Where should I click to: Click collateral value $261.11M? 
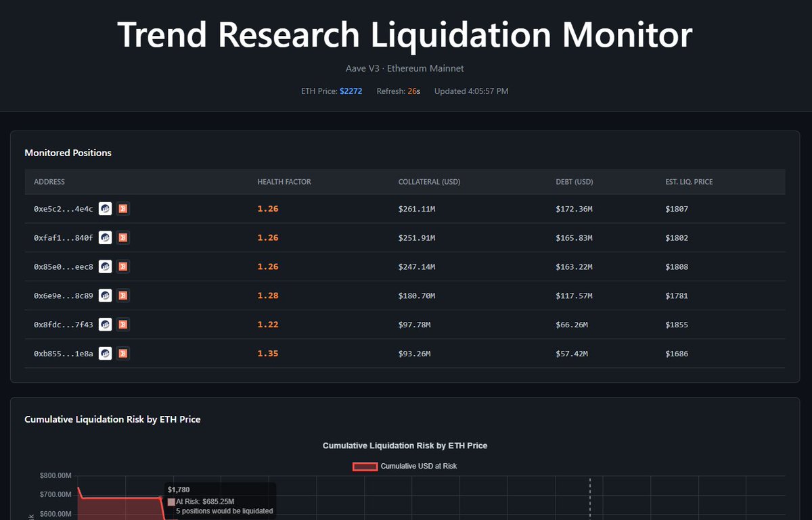417,210
